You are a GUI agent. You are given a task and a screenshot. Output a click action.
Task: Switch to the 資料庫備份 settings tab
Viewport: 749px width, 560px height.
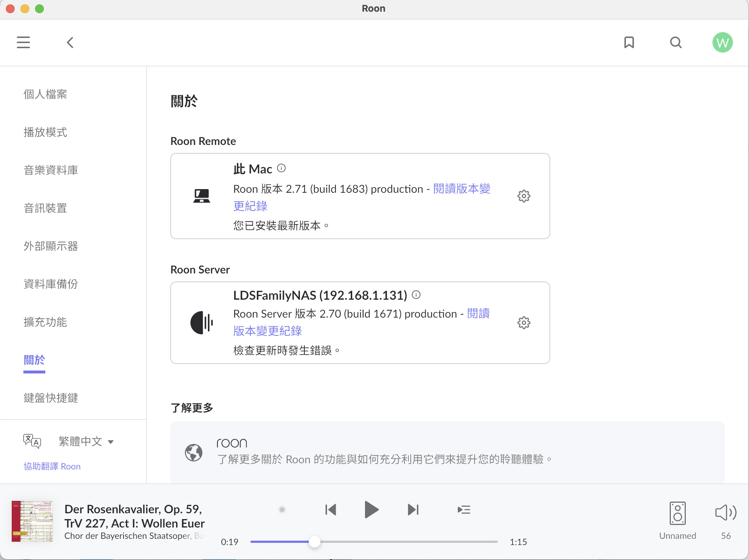[x=51, y=284]
